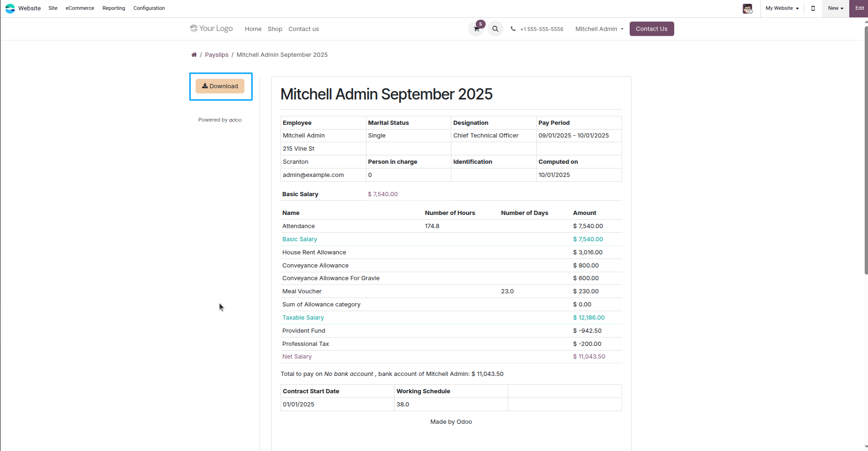Open the user avatar icon
This screenshot has width=868, height=451.
tap(747, 8)
